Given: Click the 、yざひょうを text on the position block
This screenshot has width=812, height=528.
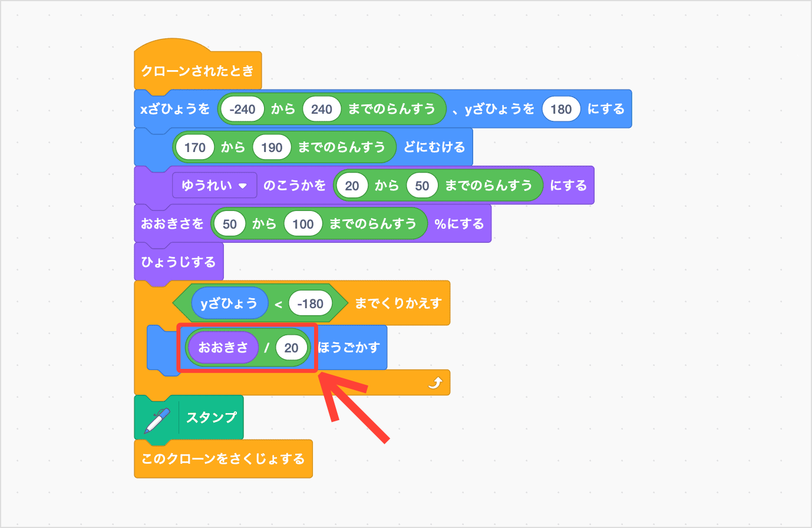Looking at the screenshot, I should pos(494,108).
